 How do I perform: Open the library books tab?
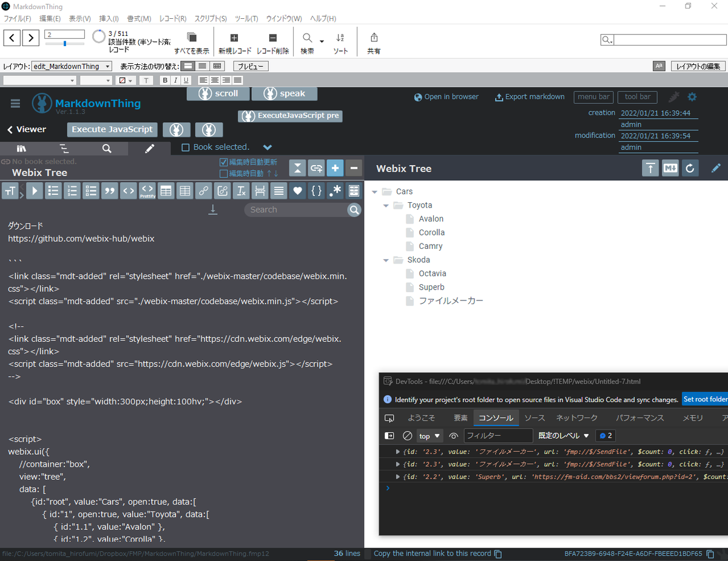click(x=22, y=148)
